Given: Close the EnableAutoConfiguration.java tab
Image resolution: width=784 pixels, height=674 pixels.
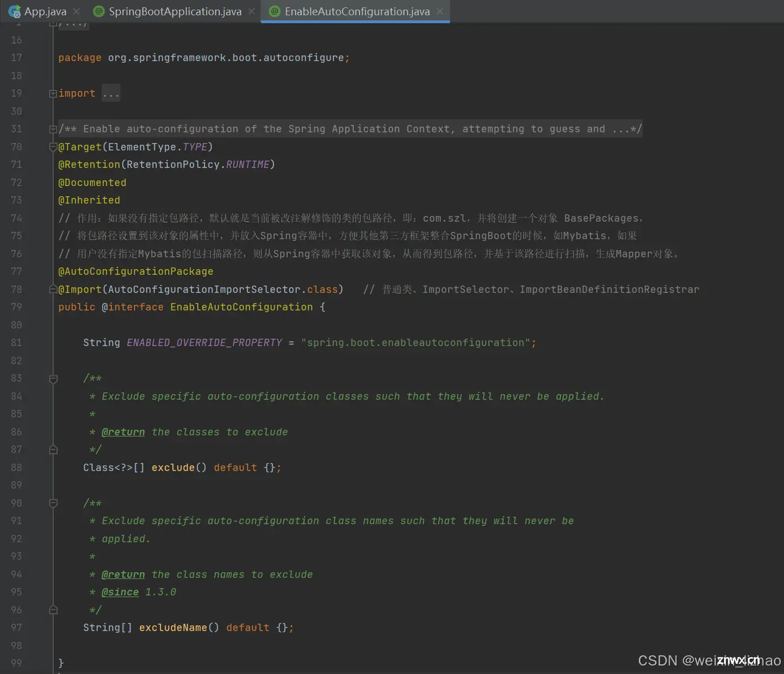Looking at the screenshot, I should 440,11.
